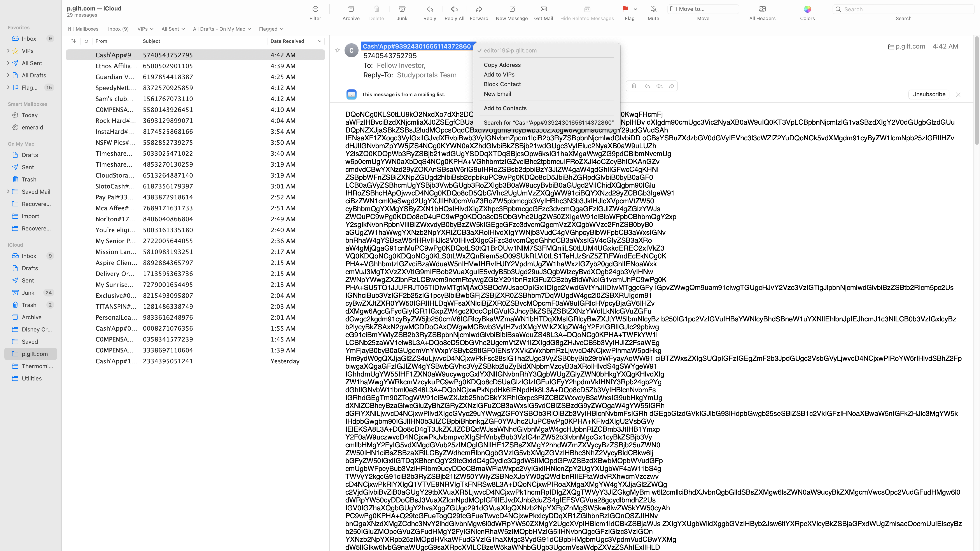Open the Move to... dropdown

click(703, 9)
